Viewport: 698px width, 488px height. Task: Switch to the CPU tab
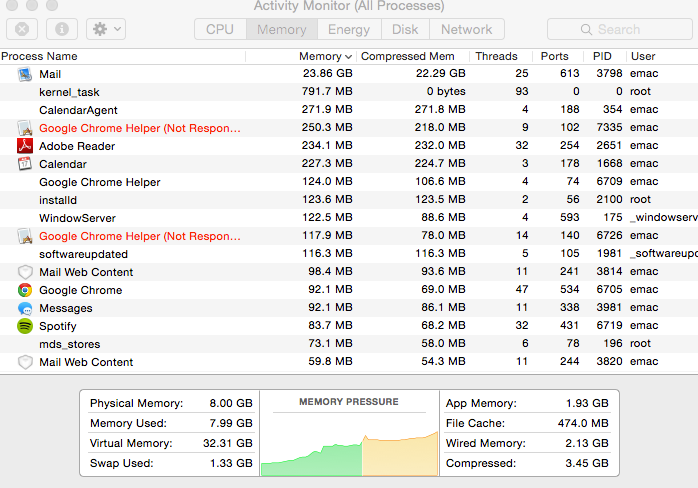pyautogui.click(x=220, y=29)
